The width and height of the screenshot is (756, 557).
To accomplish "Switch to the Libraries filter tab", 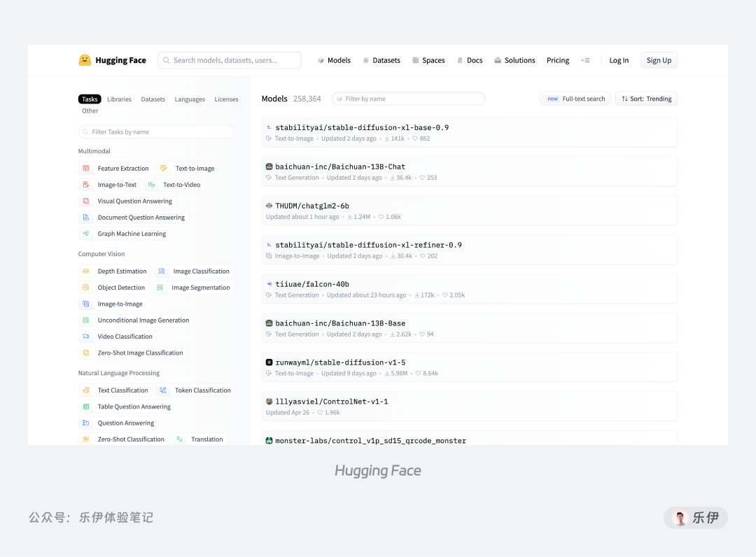I will pos(119,99).
